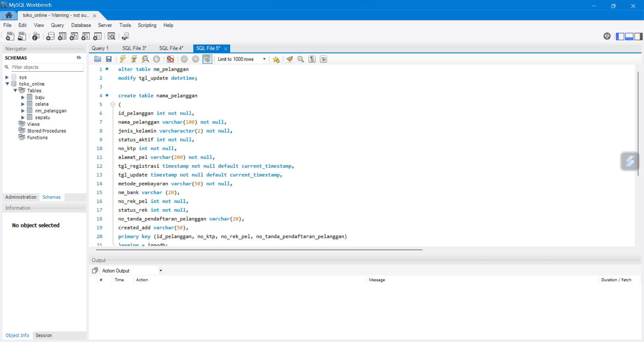This screenshot has height=342, width=644.
Task: Execute the SQL script with lightning bolt icon
Action: [123, 59]
